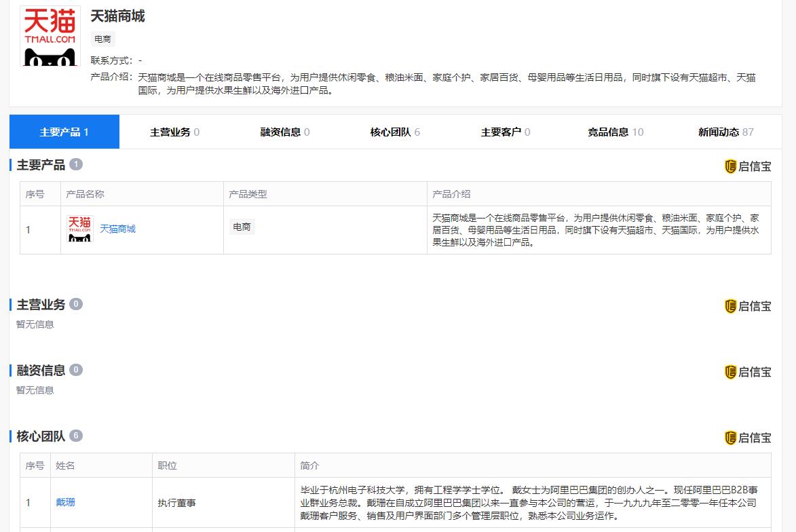Open the 竞品信息 tab

pyautogui.click(x=615, y=132)
